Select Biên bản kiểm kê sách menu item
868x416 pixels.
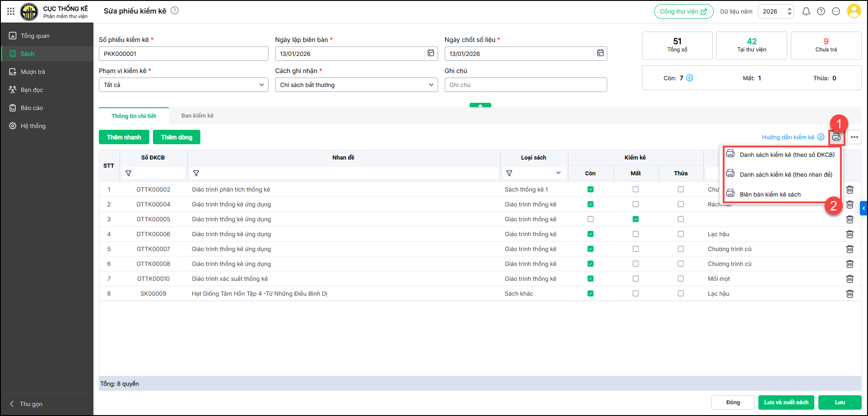pos(770,195)
